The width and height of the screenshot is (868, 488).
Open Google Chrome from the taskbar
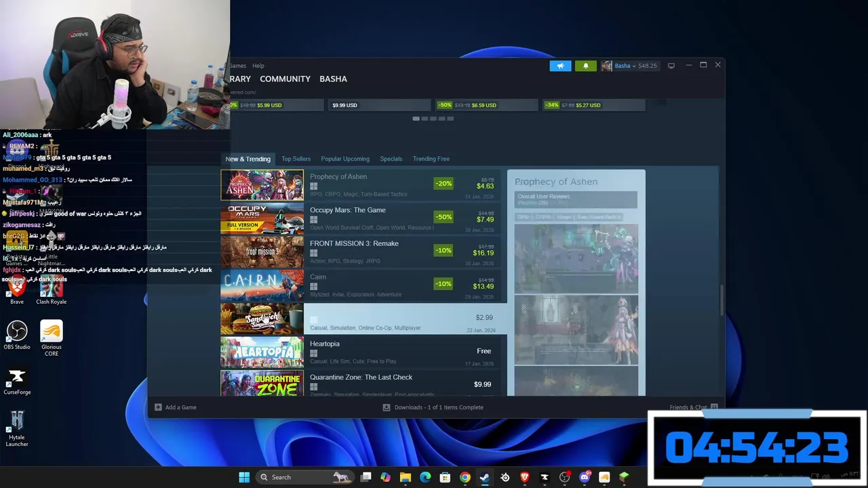(465, 477)
